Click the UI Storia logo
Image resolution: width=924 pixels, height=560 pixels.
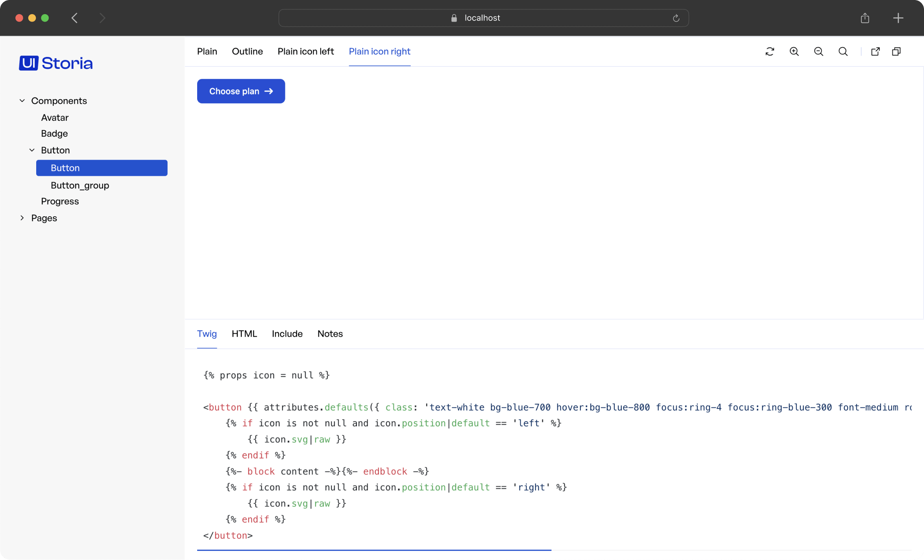(56, 63)
